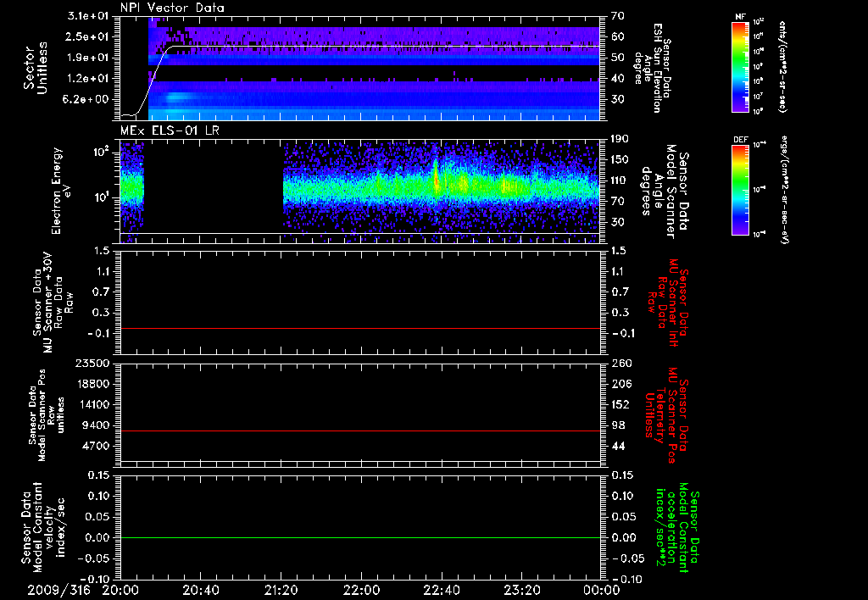Click the '150' scanner angle tick value
868x600 pixels.
coord(620,159)
